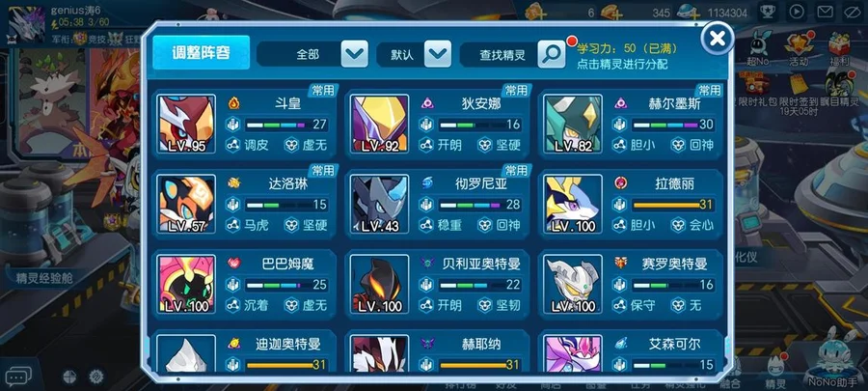868x391 pixels.
Task: Click the settings gear icon at bottom left
Action: pyautogui.click(x=96, y=377)
